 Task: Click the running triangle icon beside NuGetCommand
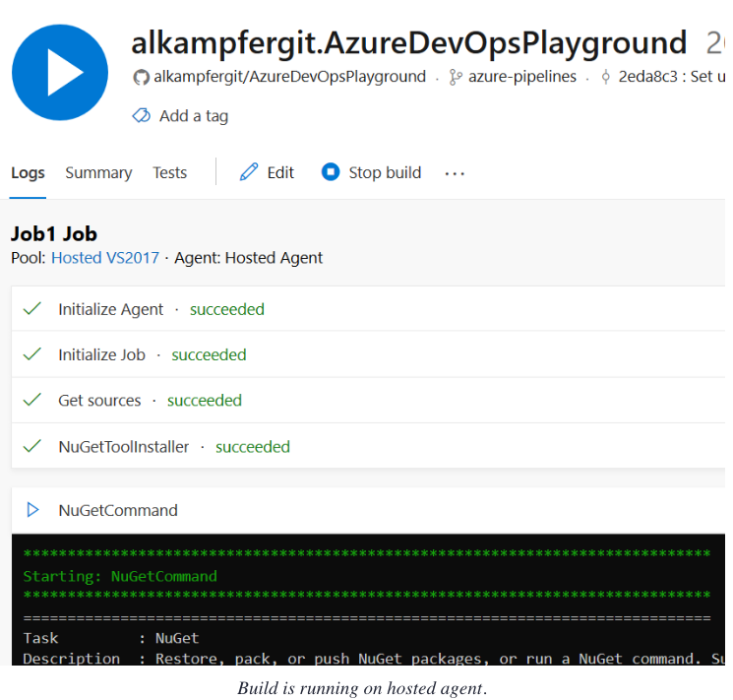point(32,510)
